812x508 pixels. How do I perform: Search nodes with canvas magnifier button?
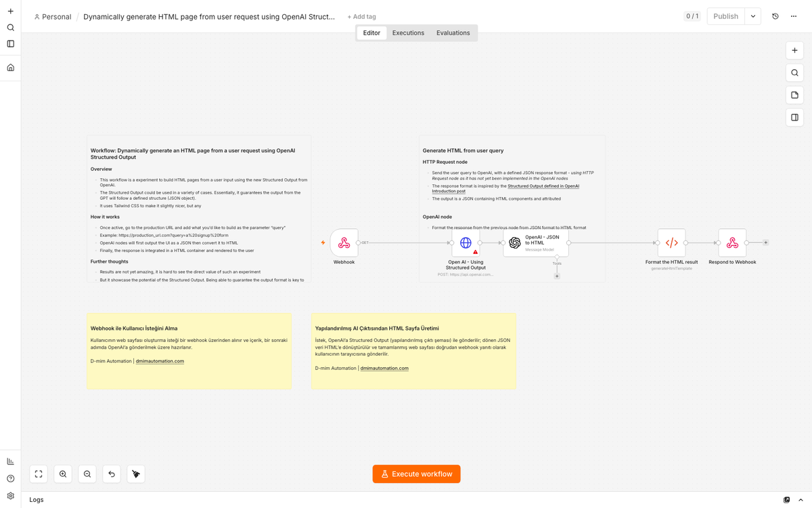[x=794, y=72]
